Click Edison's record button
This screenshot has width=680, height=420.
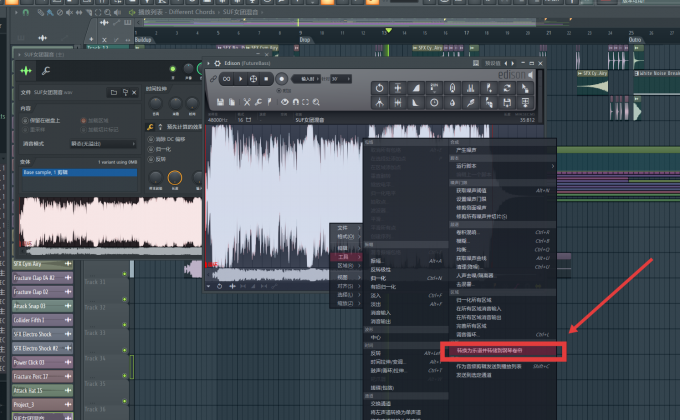(x=281, y=79)
